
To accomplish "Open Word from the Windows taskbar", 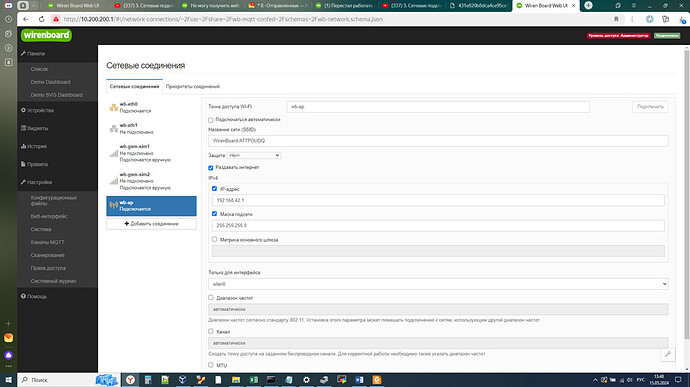I will [x=359, y=380].
